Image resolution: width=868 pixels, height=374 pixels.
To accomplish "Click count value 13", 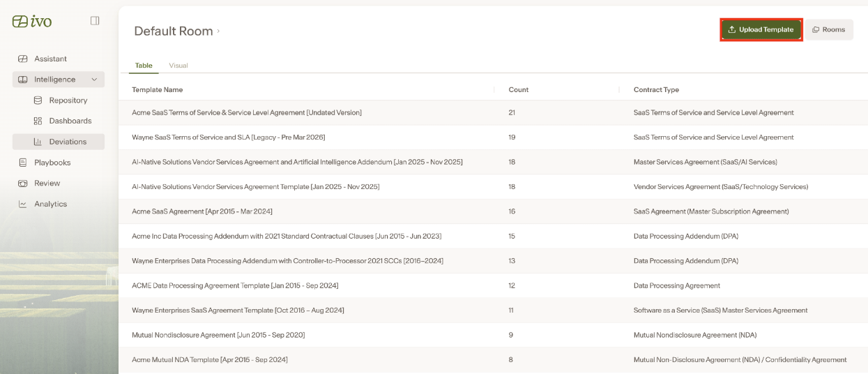I will [x=512, y=261].
